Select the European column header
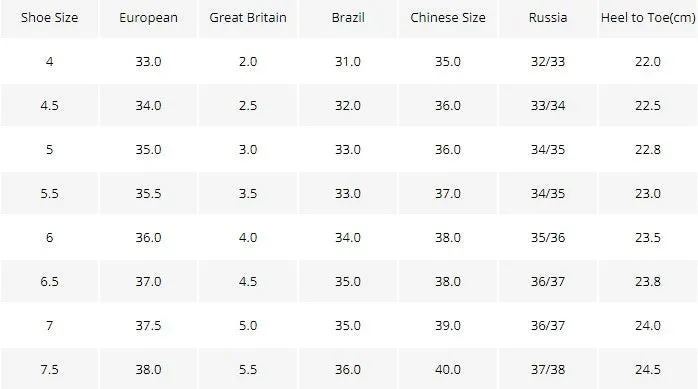Screen dimensions: 698x389 point(148,18)
